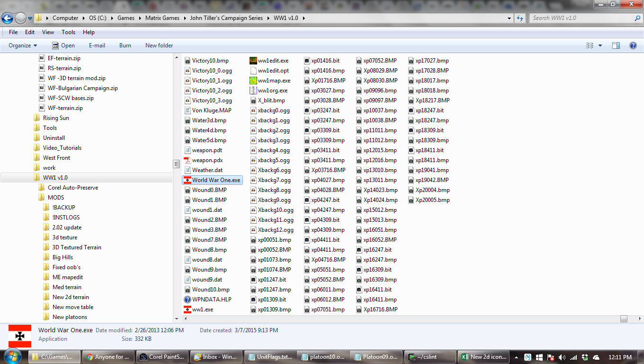Image resolution: width=644 pixels, height=364 pixels.
Task: Click the change view icon
Action: (x=590, y=45)
